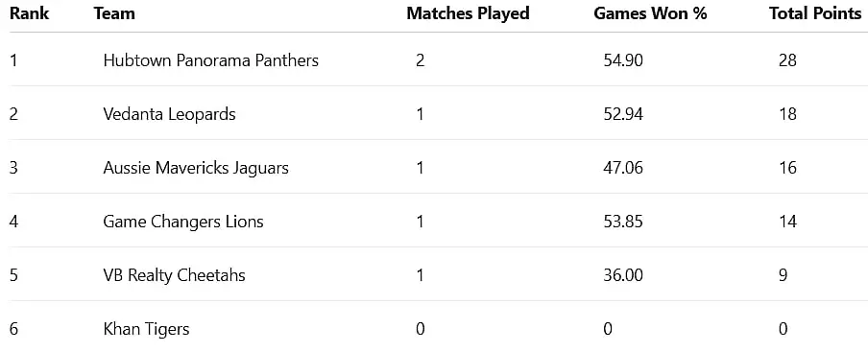Select total points value 14

pos(787,222)
